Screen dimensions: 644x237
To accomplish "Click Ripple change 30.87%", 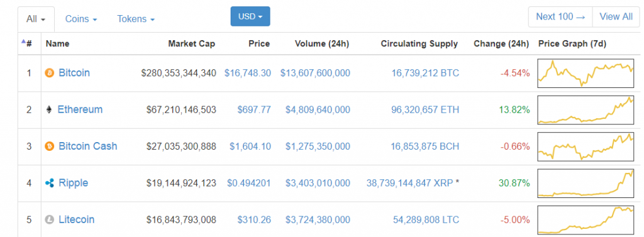I will click(x=514, y=183).
